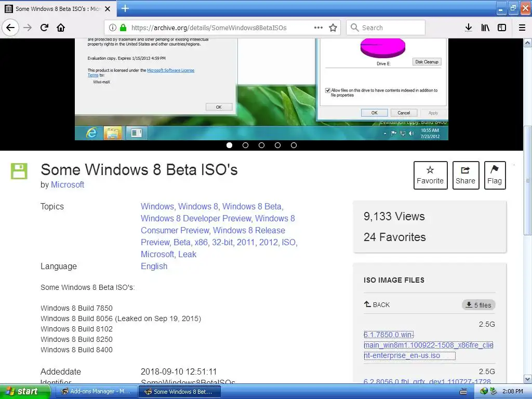The height and width of the screenshot is (399, 532).
Task: Click the network globe tray icon
Action: (x=484, y=391)
